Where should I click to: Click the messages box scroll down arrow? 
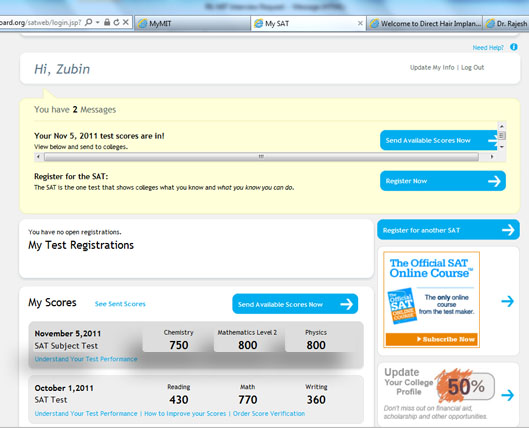click(502, 147)
